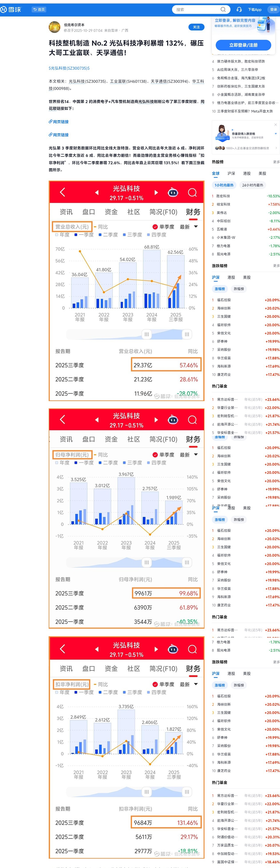The width and height of the screenshot is (280, 868).
Task: Open the 归母净利润(元) chart screenshot
Action: tap(126, 519)
